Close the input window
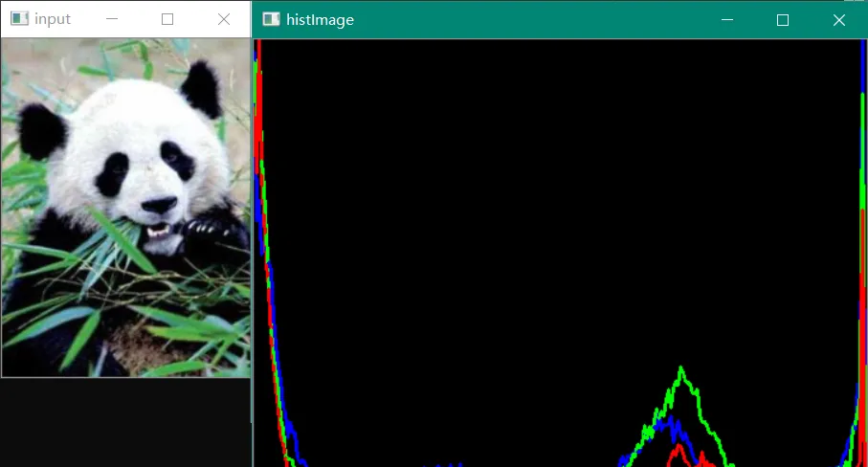The height and width of the screenshot is (467, 868). tap(224, 19)
